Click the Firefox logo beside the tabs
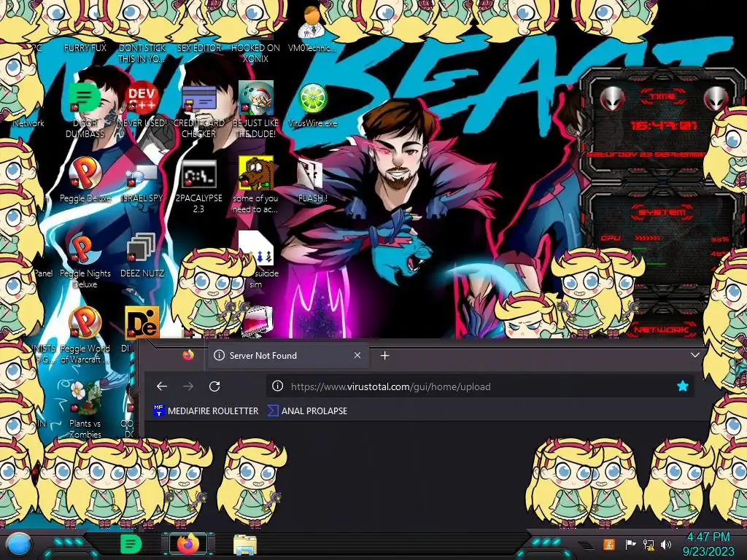The width and height of the screenshot is (747, 560). coord(188,355)
